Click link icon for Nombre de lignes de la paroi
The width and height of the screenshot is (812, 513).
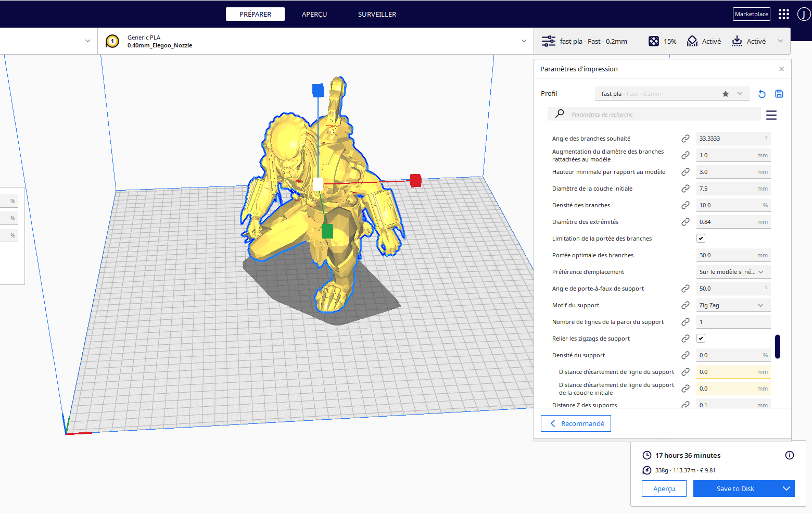click(686, 322)
